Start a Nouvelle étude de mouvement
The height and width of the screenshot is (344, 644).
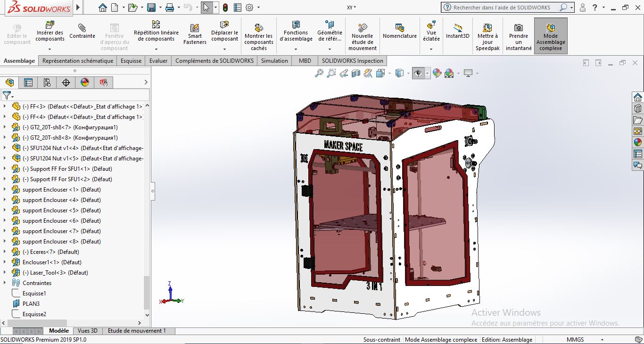(x=362, y=37)
